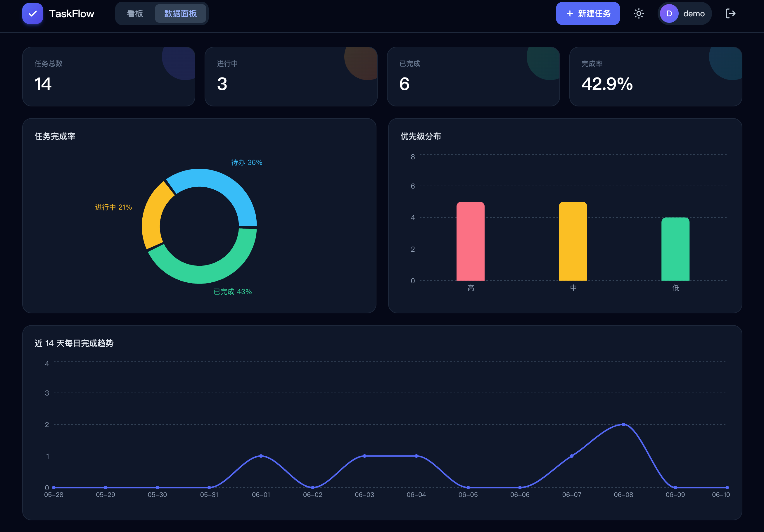Click the 06-07 trend line data point

click(x=572, y=456)
